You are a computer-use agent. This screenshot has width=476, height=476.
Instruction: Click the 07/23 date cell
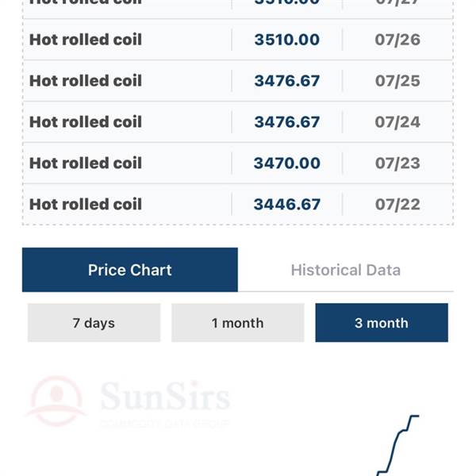click(397, 163)
